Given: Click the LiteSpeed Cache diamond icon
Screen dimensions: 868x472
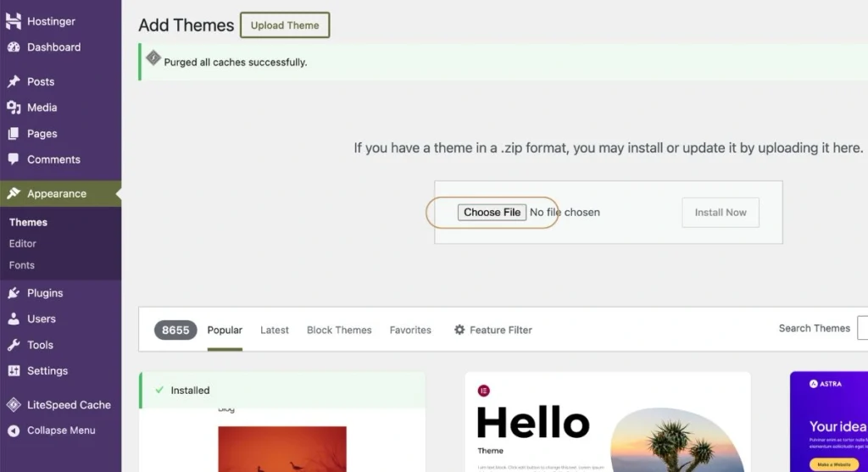Looking at the screenshot, I should tap(14, 404).
